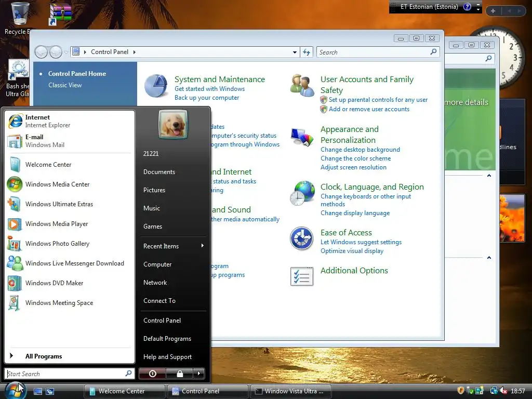Launch Windows Media Player
The height and width of the screenshot is (399, 532).
pyautogui.click(x=70, y=223)
